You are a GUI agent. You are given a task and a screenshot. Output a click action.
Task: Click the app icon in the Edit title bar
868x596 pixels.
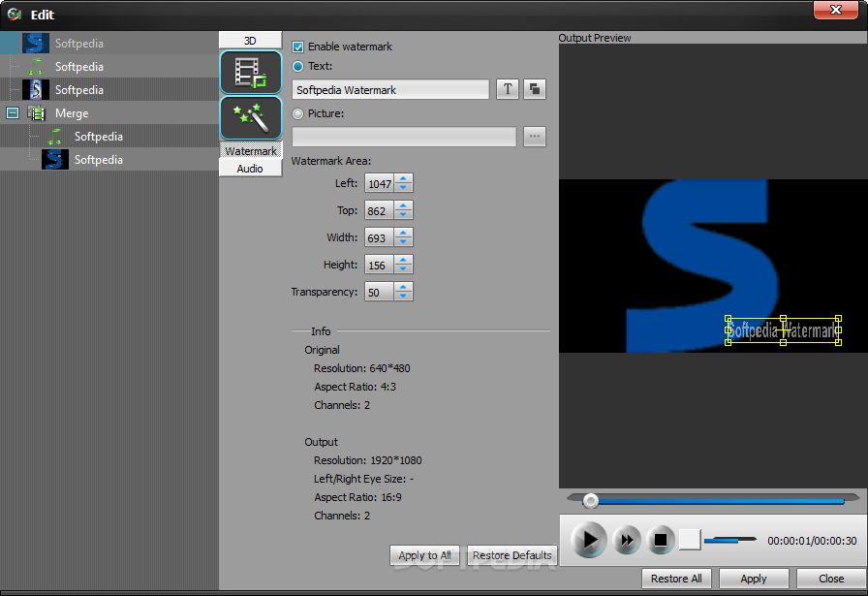click(15, 14)
